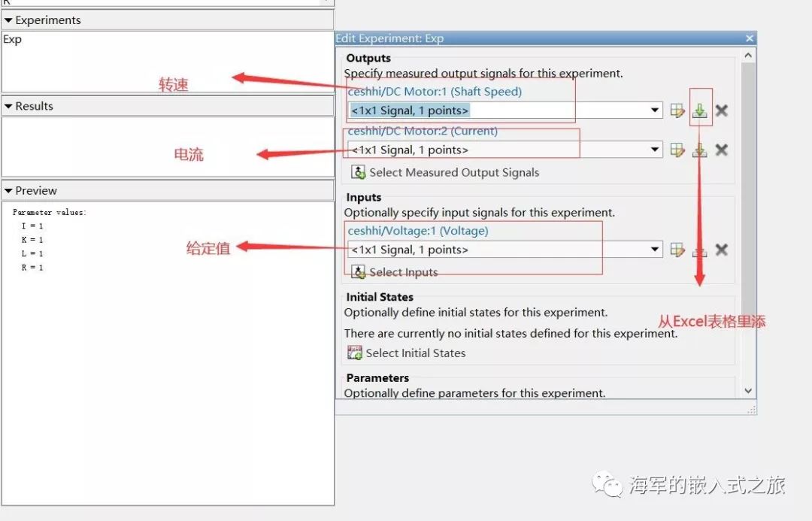The image size is (812, 521).
Task: Delete the Voltage input signal
Action: click(x=721, y=250)
